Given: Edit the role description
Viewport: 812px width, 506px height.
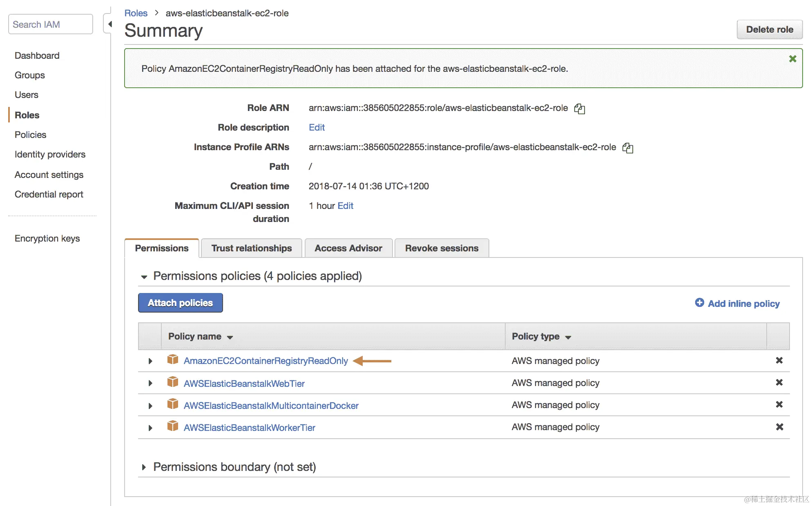Looking at the screenshot, I should pos(317,127).
